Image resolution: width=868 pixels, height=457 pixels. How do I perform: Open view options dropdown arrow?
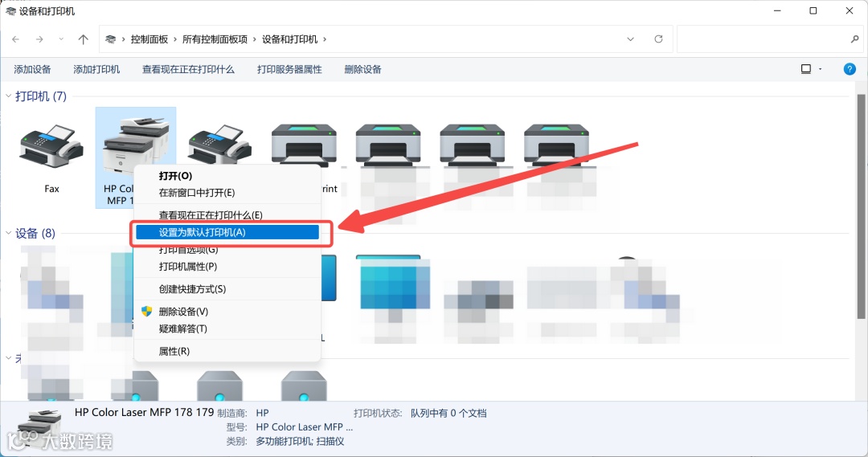point(820,69)
